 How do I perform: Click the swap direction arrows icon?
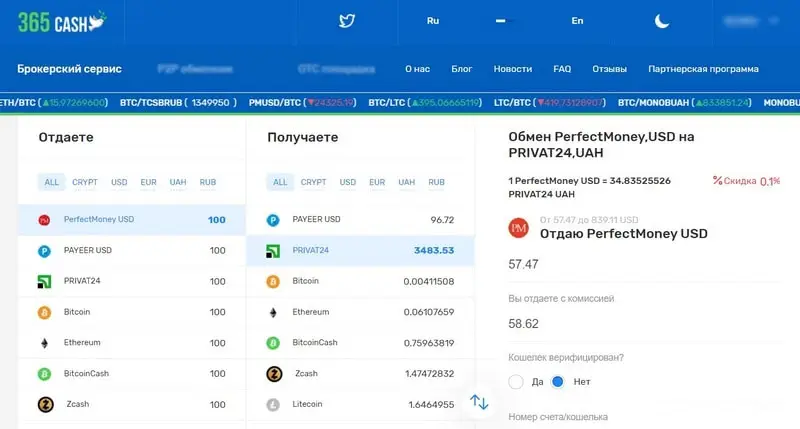(479, 402)
